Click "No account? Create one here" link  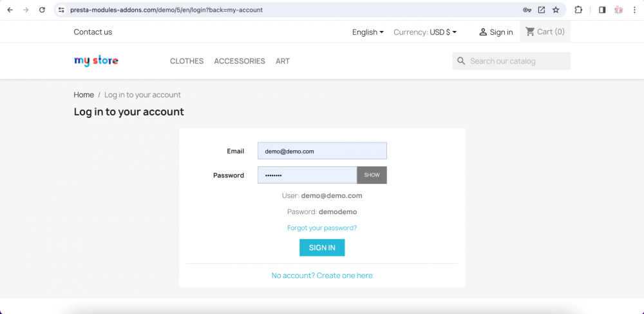[x=322, y=275]
